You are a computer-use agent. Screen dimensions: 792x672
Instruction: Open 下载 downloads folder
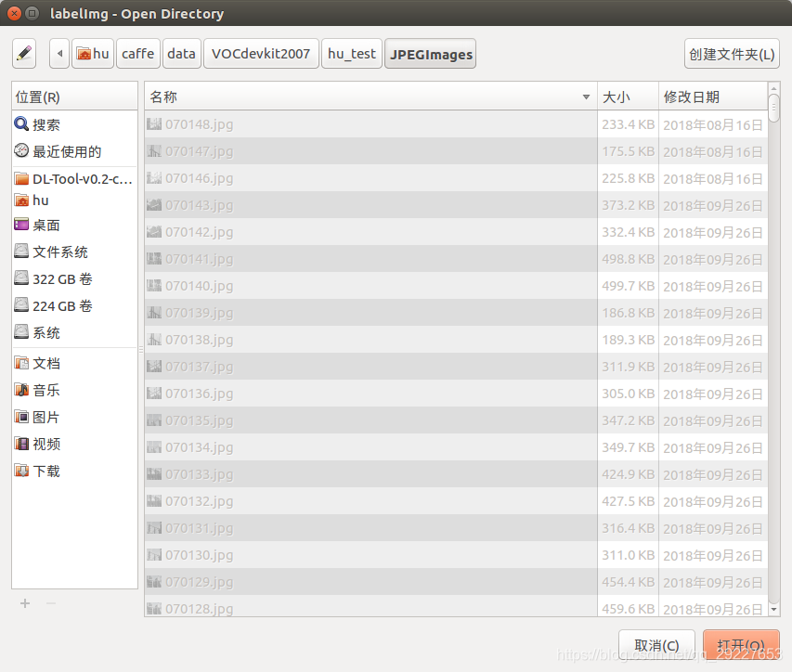74,472
